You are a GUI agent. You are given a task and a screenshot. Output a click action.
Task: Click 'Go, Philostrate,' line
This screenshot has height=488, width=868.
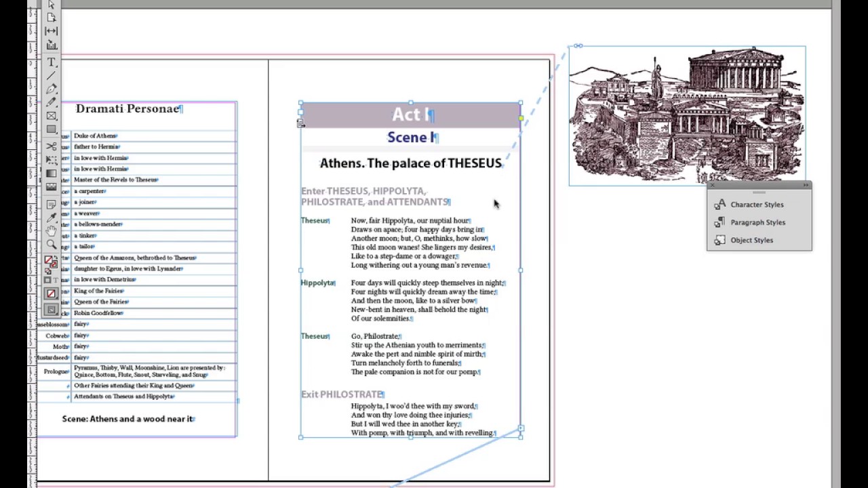375,336
